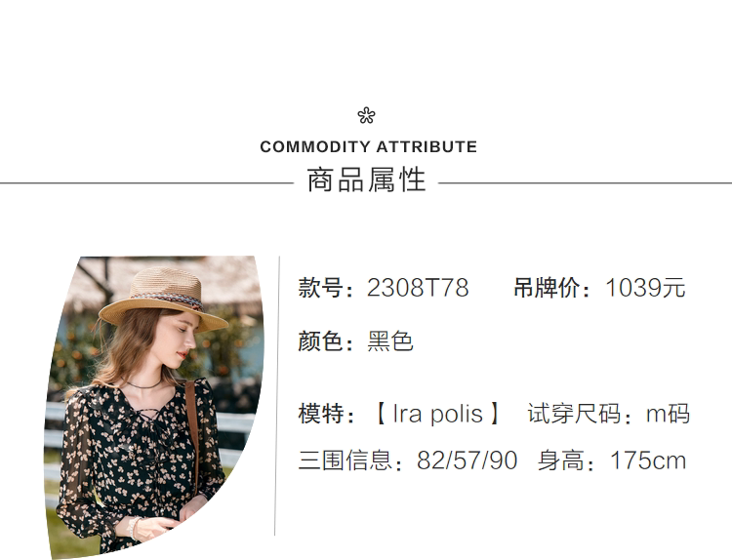
Task: Select the fitting size m码
Action: [x=668, y=415]
